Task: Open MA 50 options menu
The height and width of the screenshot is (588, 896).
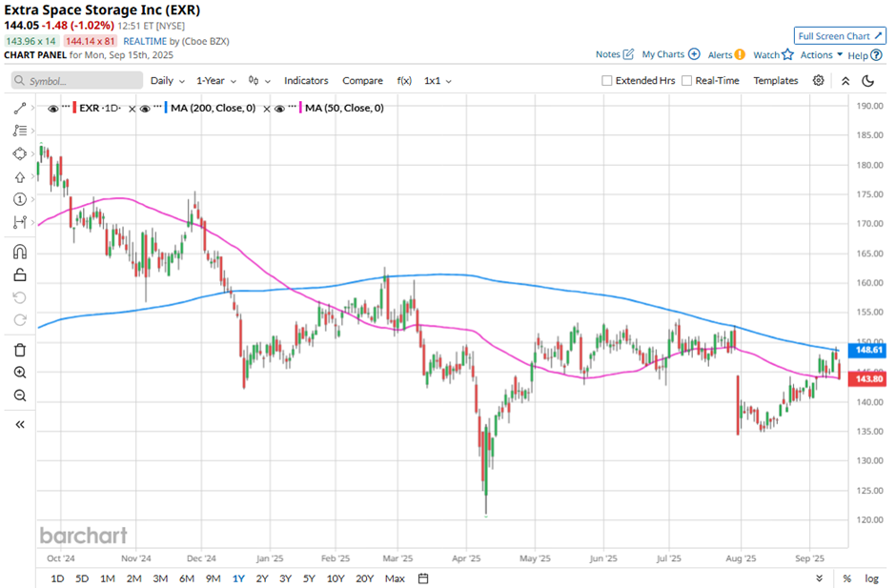Action: click(293, 107)
